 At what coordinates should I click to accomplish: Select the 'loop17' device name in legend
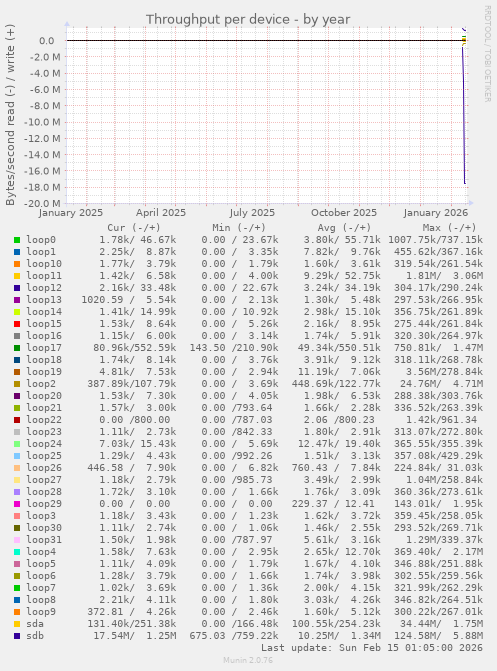point(44,348)
